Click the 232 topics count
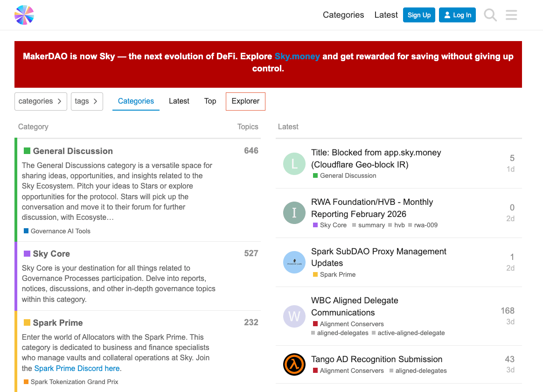 (x=251, y=322)
